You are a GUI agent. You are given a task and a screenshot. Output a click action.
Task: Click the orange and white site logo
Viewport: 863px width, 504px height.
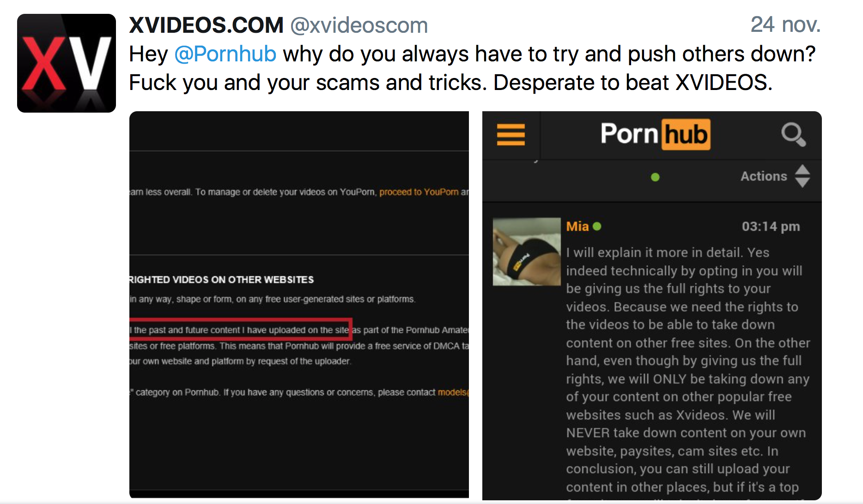[655, 134]
